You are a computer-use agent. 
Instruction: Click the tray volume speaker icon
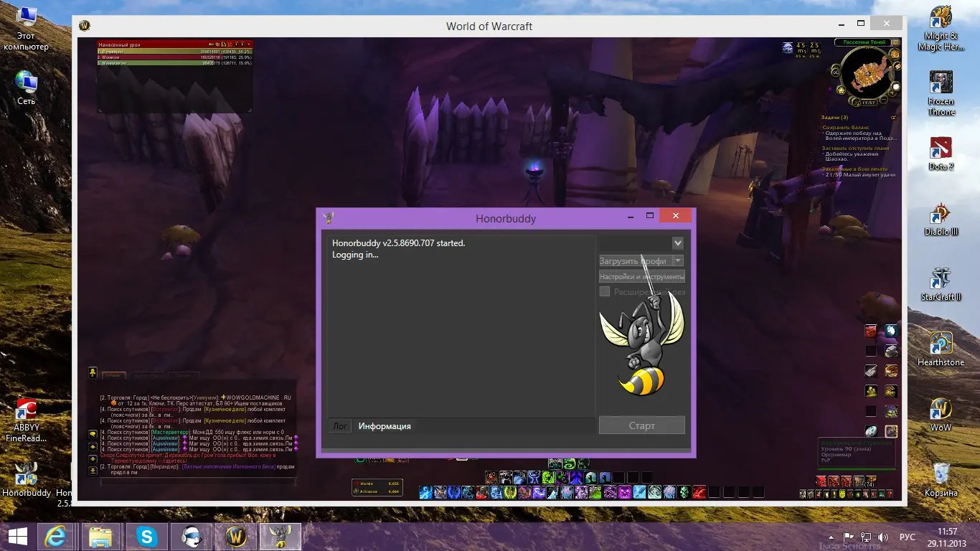coord(882,537)
